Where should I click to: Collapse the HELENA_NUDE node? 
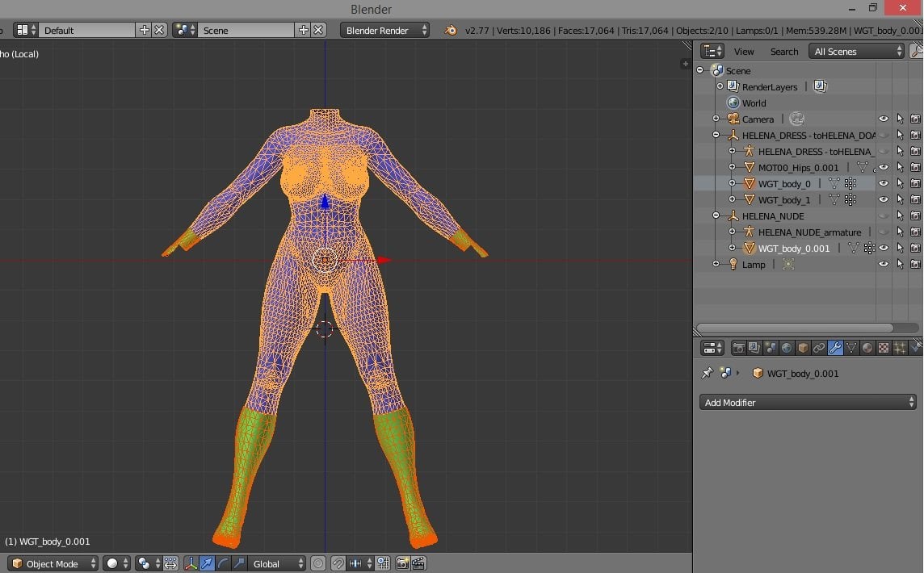click(x=716, y=215)
